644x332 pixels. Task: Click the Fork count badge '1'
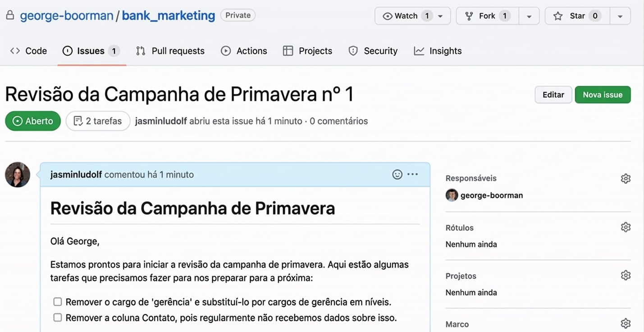(x=505, y=16)
